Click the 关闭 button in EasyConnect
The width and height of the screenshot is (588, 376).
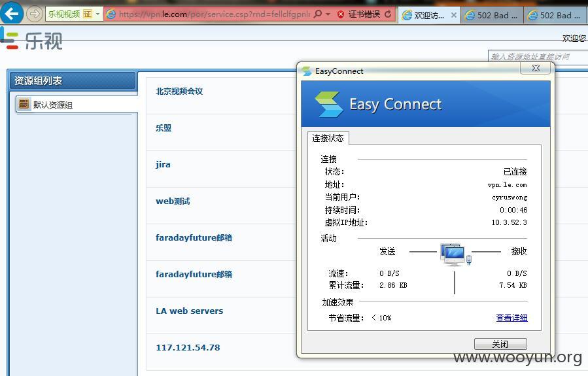pyautogui.click(x=500, y=344)
